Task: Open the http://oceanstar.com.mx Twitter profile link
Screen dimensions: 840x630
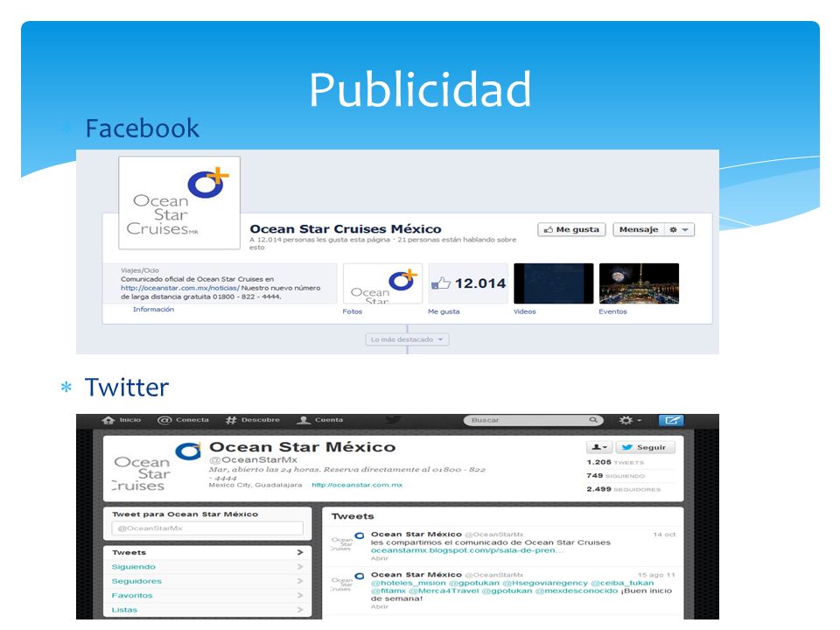Action: (x=357, y=485)
